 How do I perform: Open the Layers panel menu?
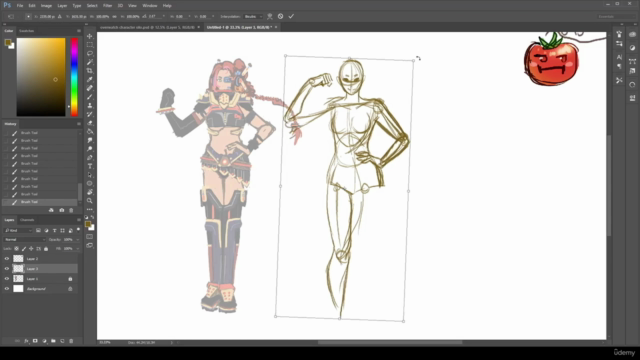(79, 220)
